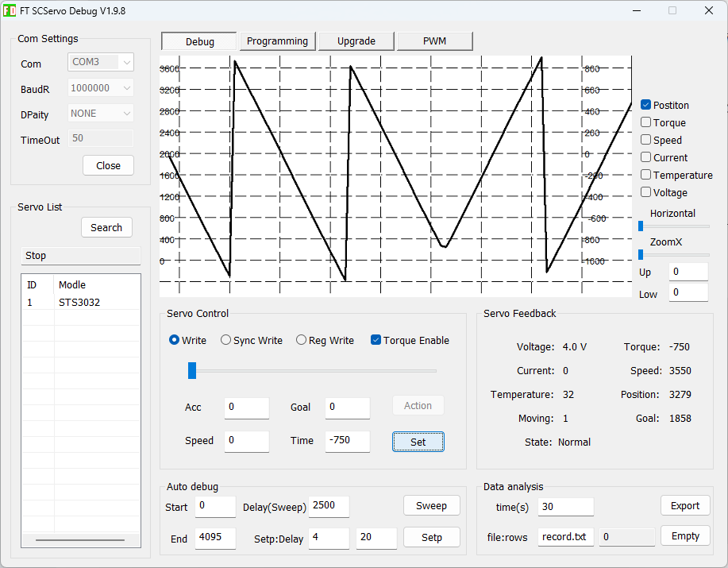Select the STS3032 servo row
728x568 pixels.
(x=81, y=303)
